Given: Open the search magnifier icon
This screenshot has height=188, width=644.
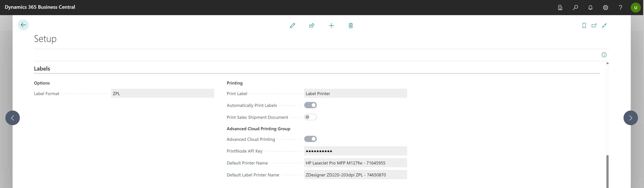Looking at the screenshot, I should click(575, 8).
